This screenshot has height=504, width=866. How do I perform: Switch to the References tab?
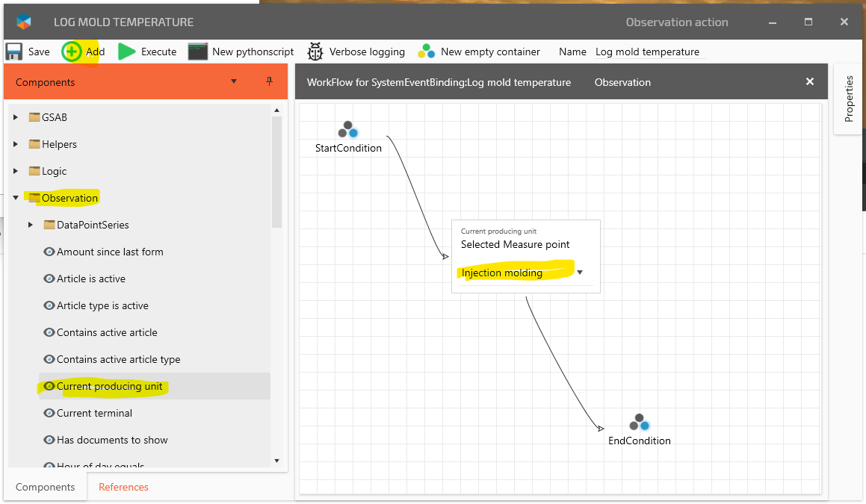[x=123, y=487]
